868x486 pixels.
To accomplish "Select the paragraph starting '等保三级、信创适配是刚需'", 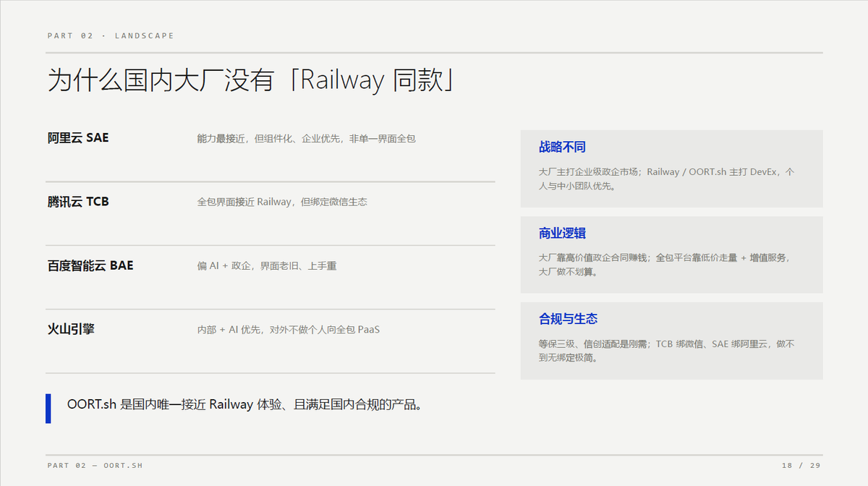I will click(x=666, y=351).
